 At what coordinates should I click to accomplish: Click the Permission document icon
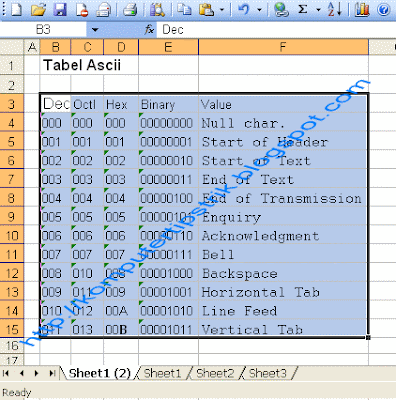[82, 9]
